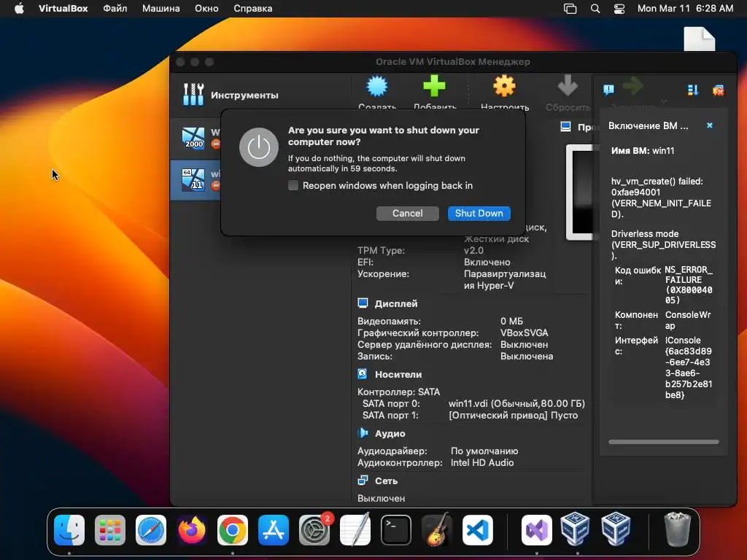Click VirtualBox Dock icon beside Visual Studio
Image resolution: width=747 pixels, height=560 pixels.
(x=575, y=529)
